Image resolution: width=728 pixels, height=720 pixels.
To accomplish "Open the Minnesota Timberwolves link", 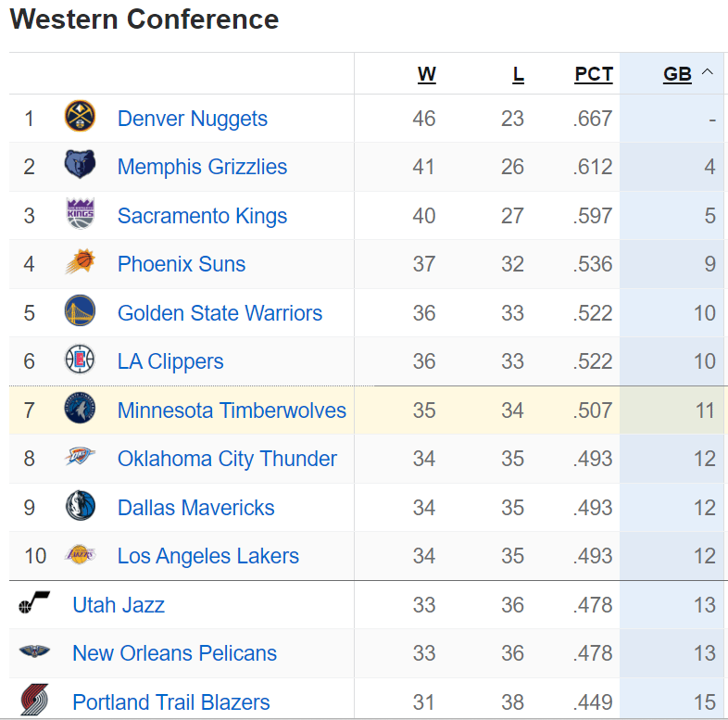I will [x=232, y=411].
